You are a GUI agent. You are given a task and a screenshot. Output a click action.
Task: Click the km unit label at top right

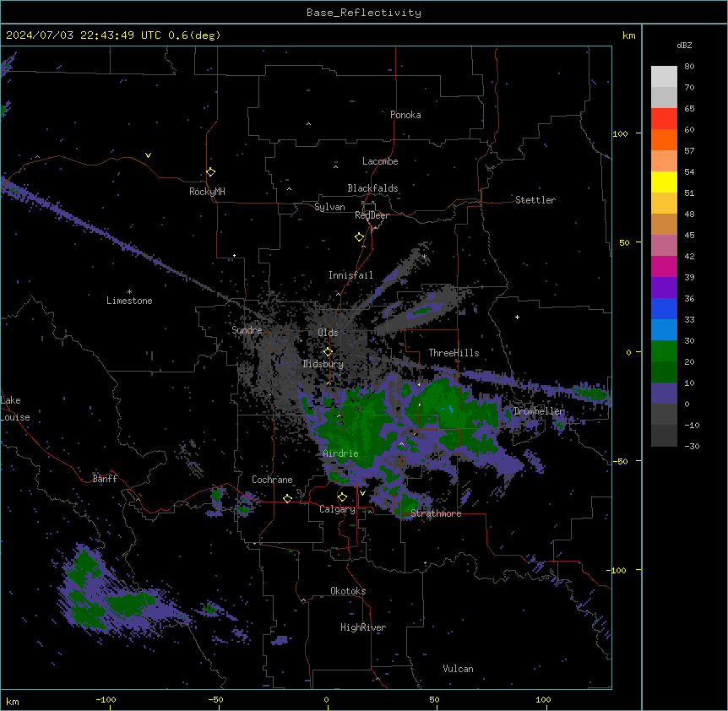629,35
